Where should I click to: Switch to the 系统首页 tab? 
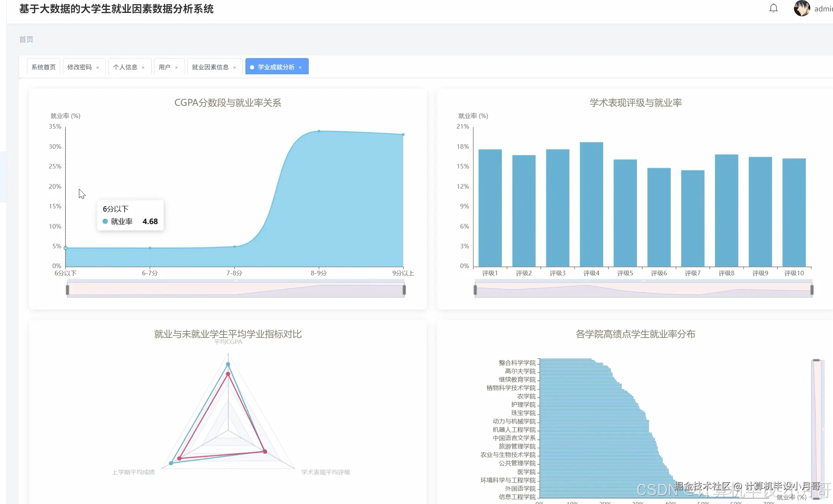click(x=44, y=67)
